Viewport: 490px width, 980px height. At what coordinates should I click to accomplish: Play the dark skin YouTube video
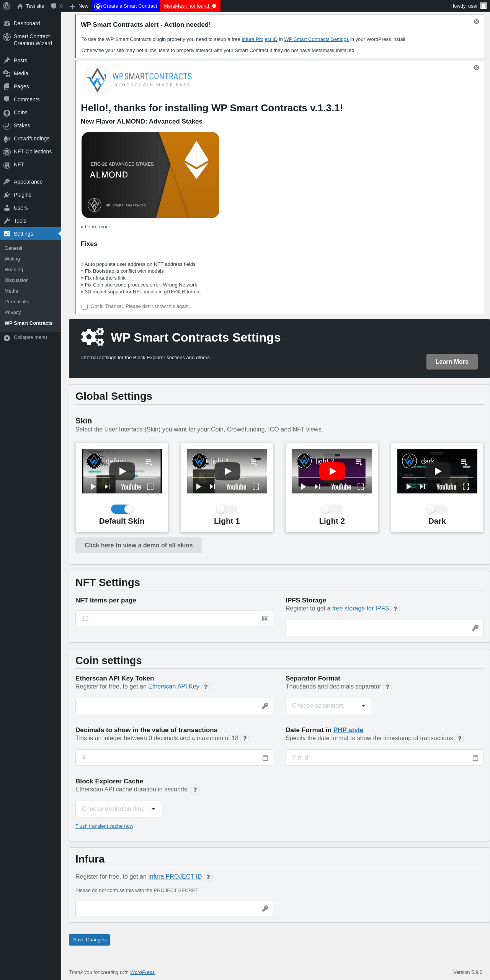point(438,471)
